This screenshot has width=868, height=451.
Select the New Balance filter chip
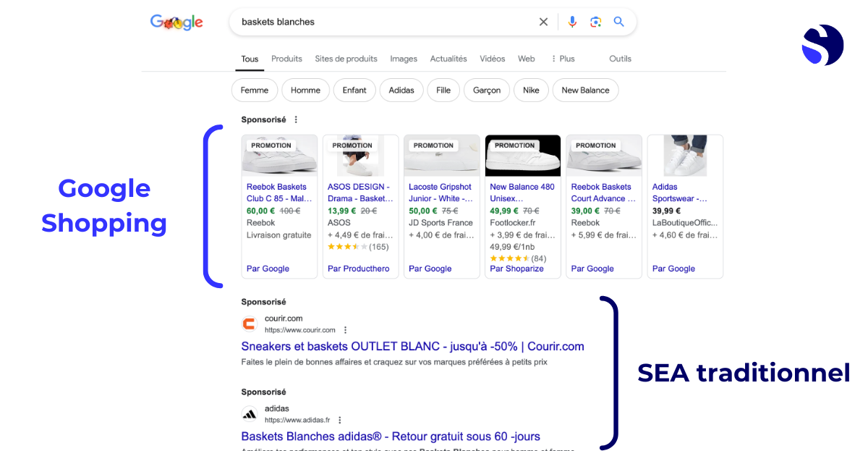[x=585, y=90]
